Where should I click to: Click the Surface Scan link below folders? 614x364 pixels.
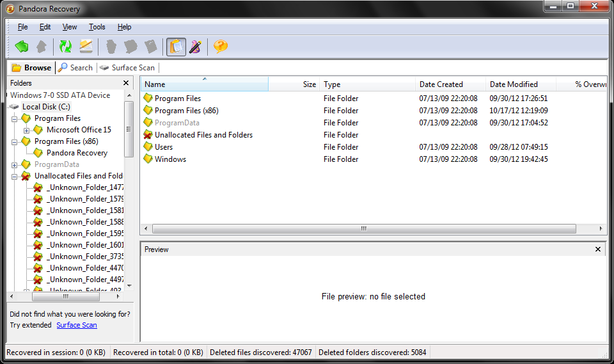(77, 325)
